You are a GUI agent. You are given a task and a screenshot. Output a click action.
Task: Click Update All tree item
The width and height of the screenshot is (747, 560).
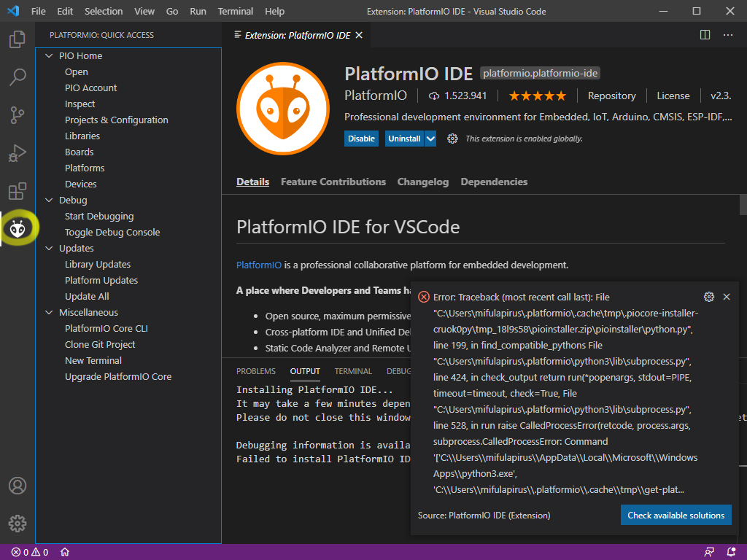click(87, 296)
